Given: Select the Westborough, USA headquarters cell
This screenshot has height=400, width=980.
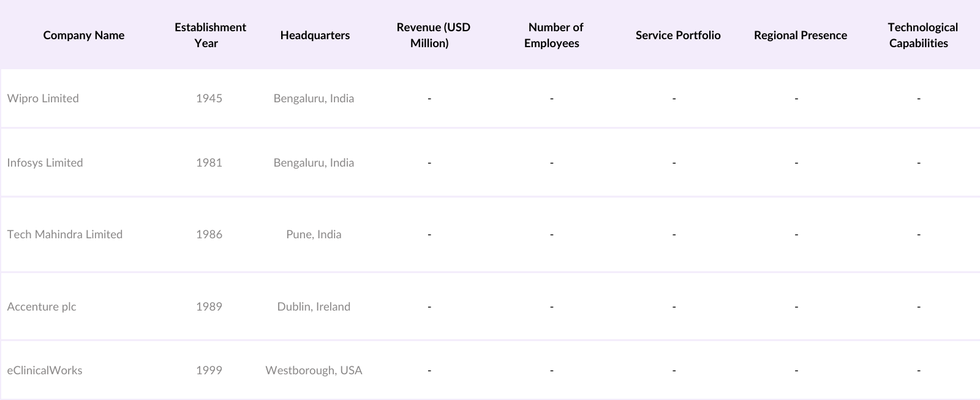Looking at the screenshot, I should tap(314, 370).
